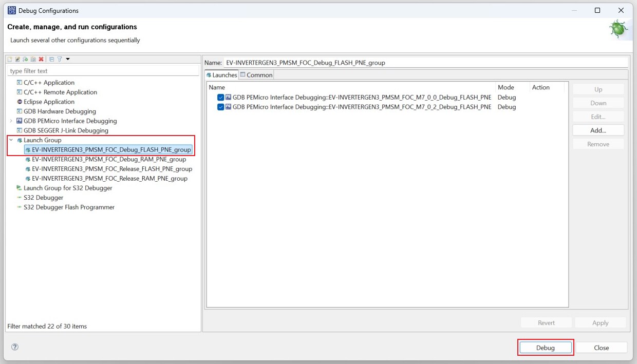Click the Export launch configuration icon
The height and width of the screenshot is (364, 637).
(25, 60)
